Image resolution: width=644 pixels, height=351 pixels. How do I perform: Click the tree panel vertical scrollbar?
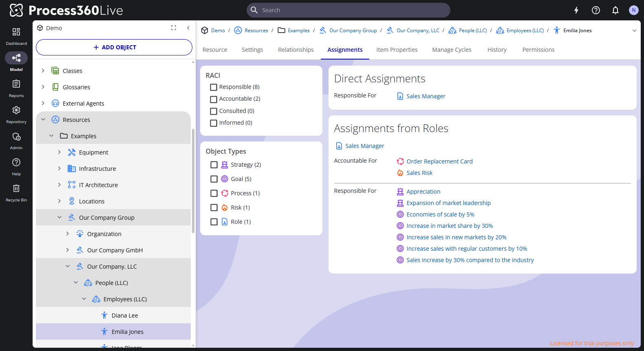click(193, 181)
